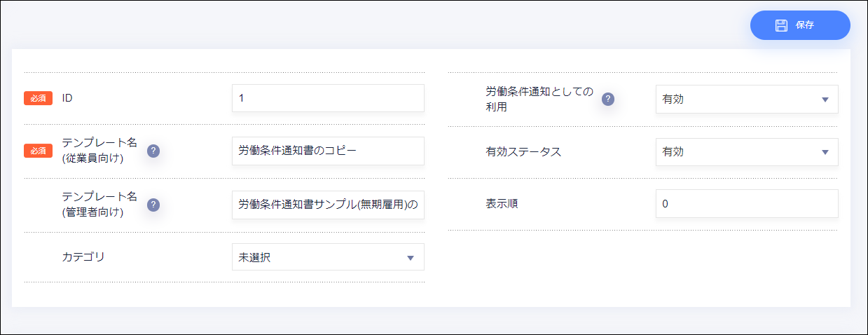
Task: Open the 有効ステータス dropdown
Action: point(747,152)
